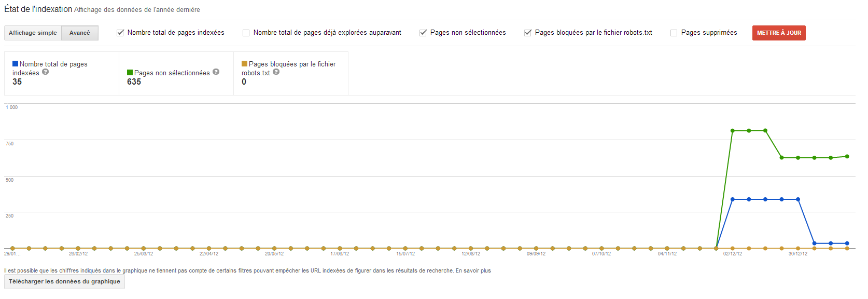
Task: Select the last green data point on the right
Action: 847,156
